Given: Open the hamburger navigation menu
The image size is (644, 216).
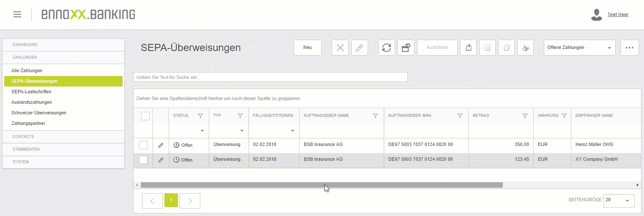Looking at the screenshot, I should (17, 14).
